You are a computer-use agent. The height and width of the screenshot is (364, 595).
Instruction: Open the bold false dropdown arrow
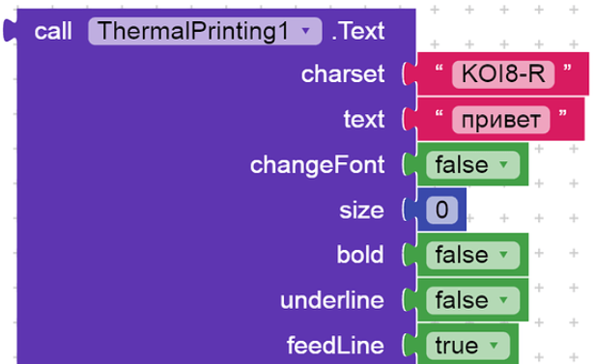503,255
